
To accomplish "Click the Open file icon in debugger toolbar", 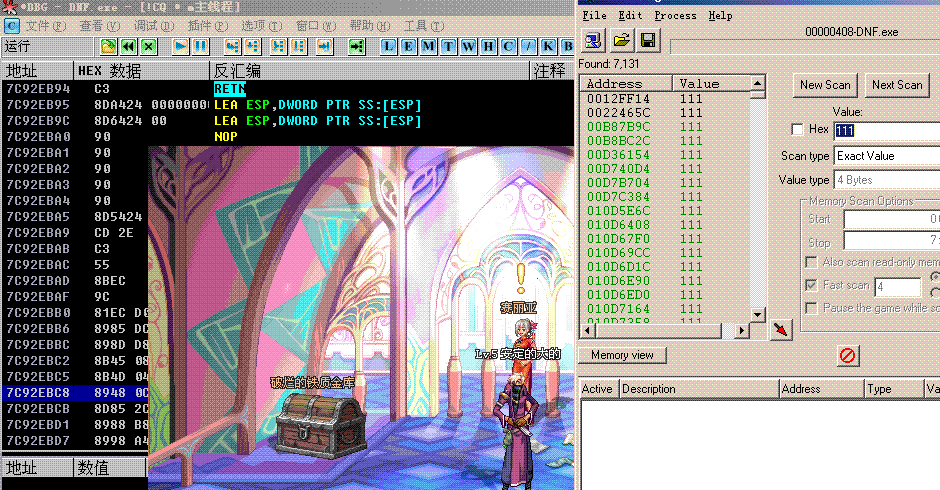I will [109, 47].
